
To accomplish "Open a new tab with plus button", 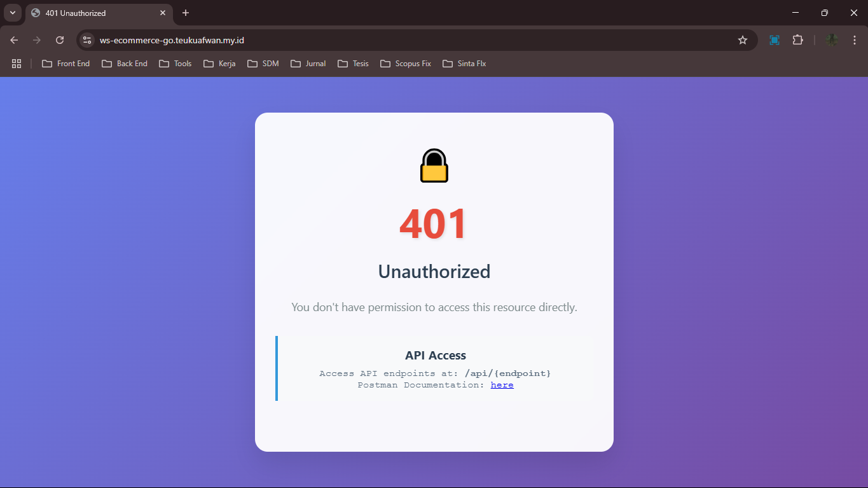I will 186,13.
